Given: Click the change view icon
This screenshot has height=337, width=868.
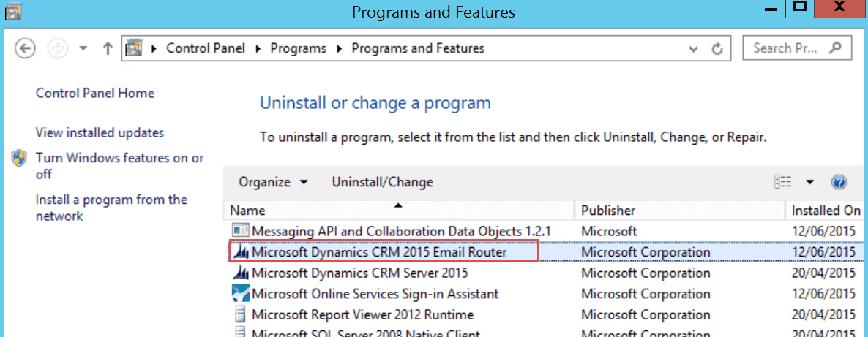Looking at the screenshot, I should (x=782, y=182).
